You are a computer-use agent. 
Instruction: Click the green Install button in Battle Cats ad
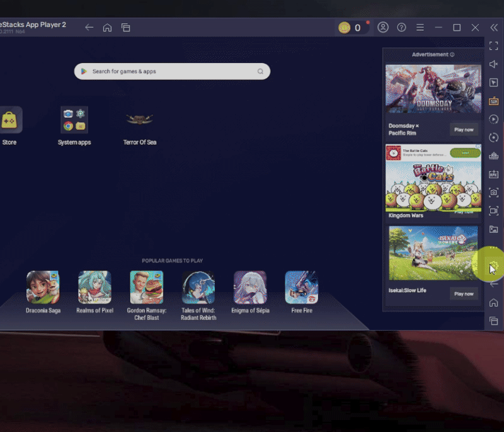tap(465, 153)
